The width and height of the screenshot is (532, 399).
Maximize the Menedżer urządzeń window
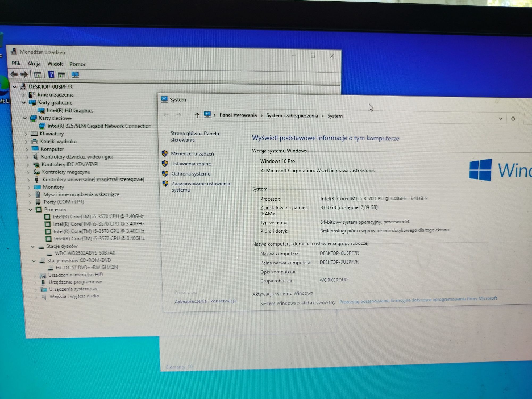point(313,56)
